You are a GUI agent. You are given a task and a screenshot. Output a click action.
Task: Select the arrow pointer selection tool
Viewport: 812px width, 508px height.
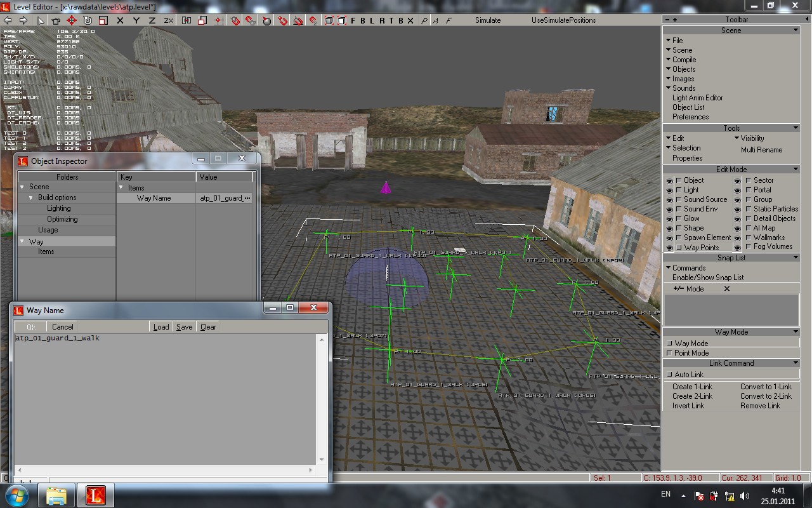[41, 20]
